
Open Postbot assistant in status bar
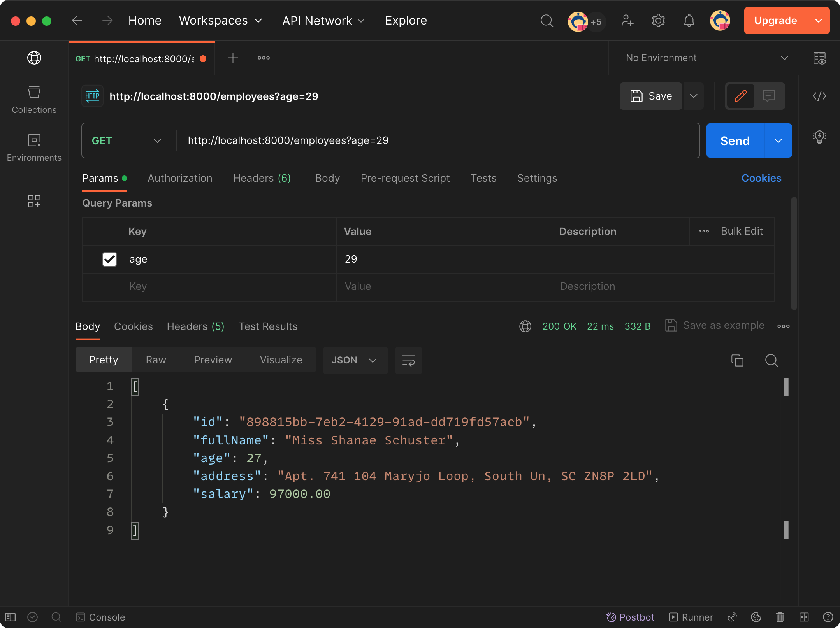(x=631, y=617)
